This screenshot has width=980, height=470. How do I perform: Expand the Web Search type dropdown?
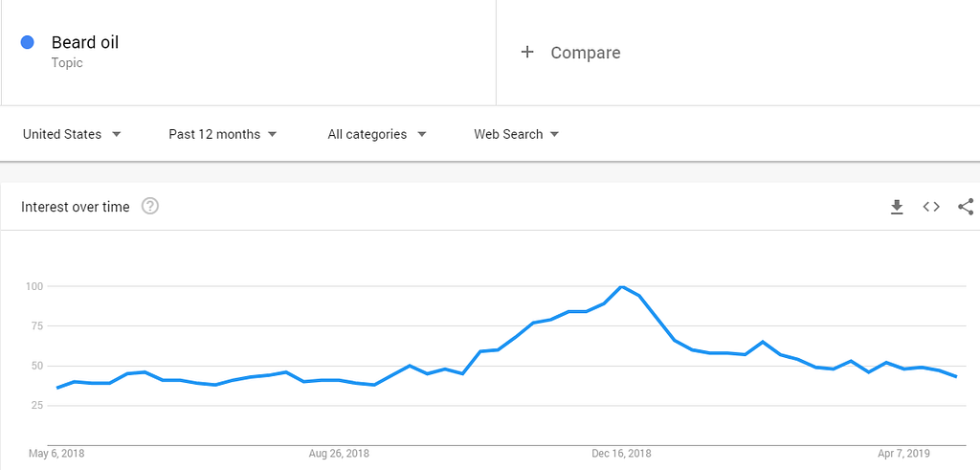(x=517, y=134)
